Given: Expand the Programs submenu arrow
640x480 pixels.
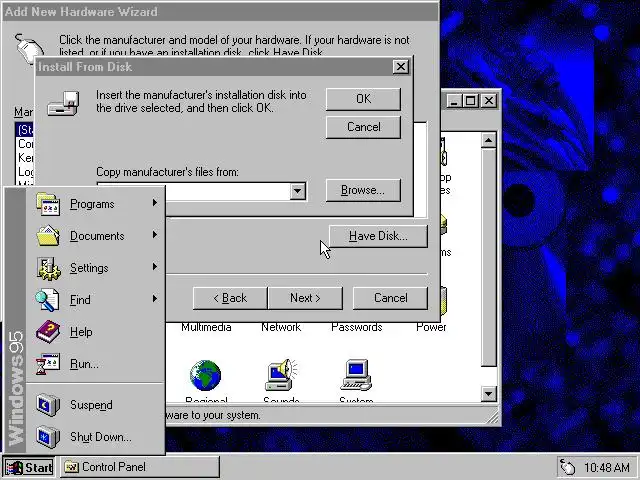Looking at the screenshot, I should [x=155, y=202].
